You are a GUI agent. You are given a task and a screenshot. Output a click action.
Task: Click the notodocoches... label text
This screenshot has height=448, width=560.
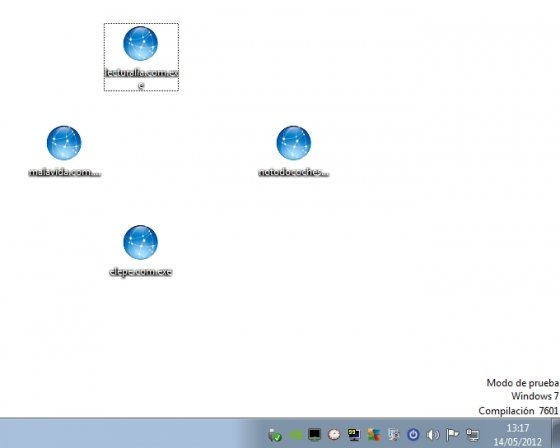(x=294, y=172)
